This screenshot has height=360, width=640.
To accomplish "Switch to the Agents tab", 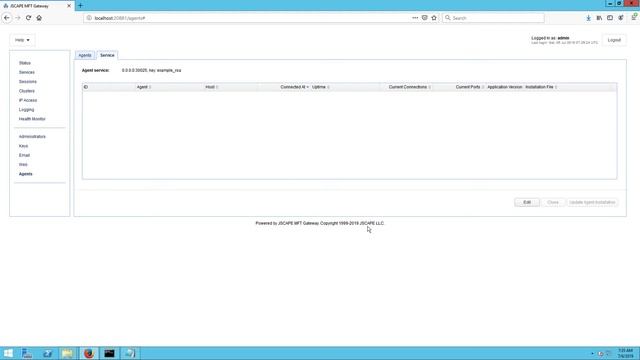I will click(85, 55).
